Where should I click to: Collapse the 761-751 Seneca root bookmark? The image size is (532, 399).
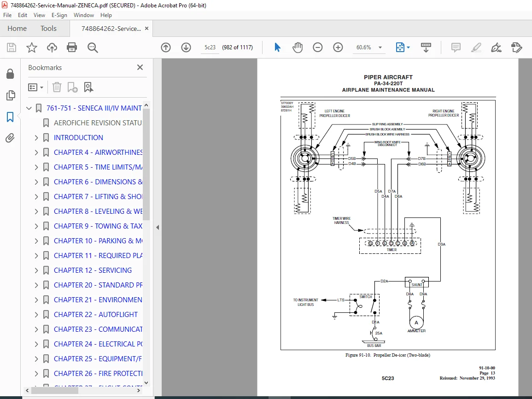pos(29,108)
